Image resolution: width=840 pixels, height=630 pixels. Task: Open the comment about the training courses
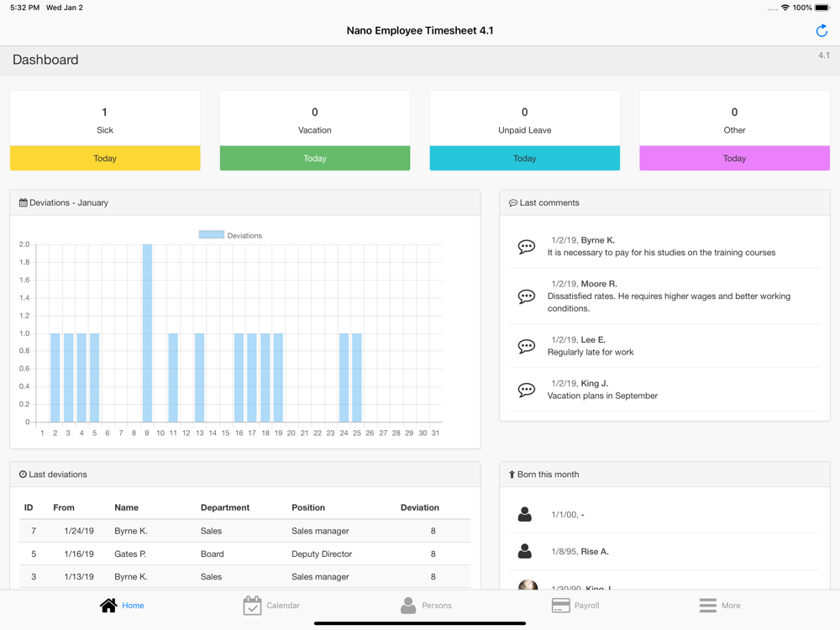click(664, 246)
